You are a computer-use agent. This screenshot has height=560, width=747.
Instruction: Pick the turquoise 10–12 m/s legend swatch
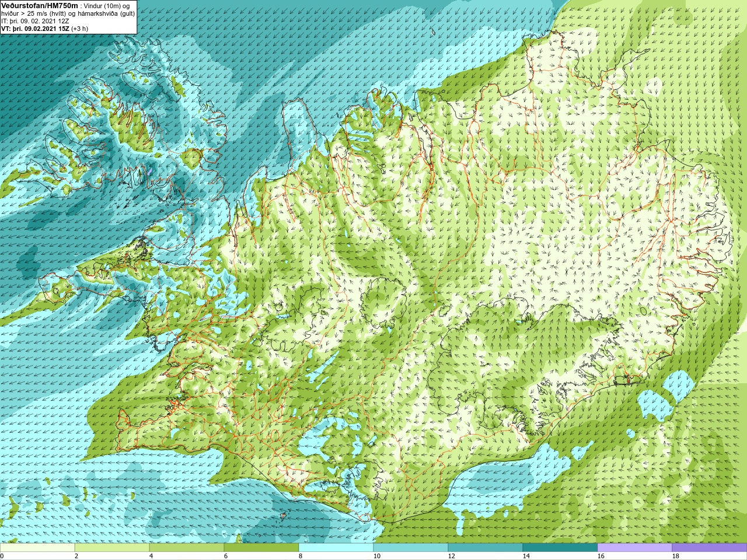pyautogui.click(x=411, y=548)
